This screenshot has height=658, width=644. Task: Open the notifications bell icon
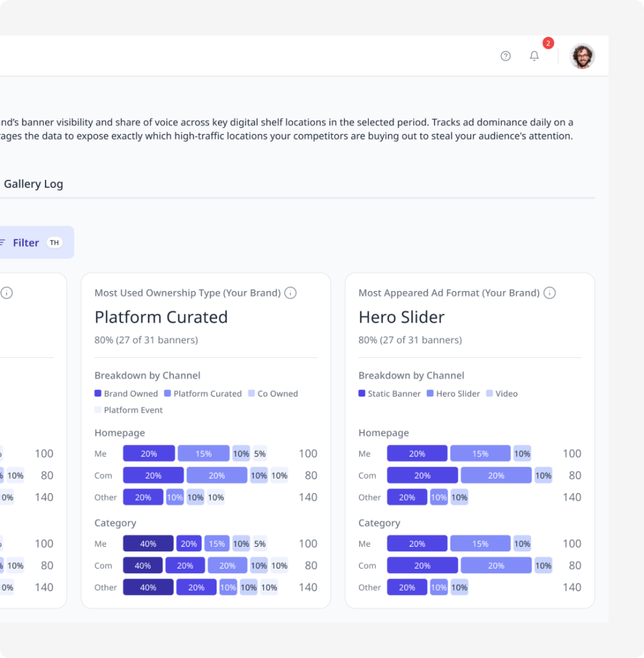pyautogui.click(x=534, y=56)
